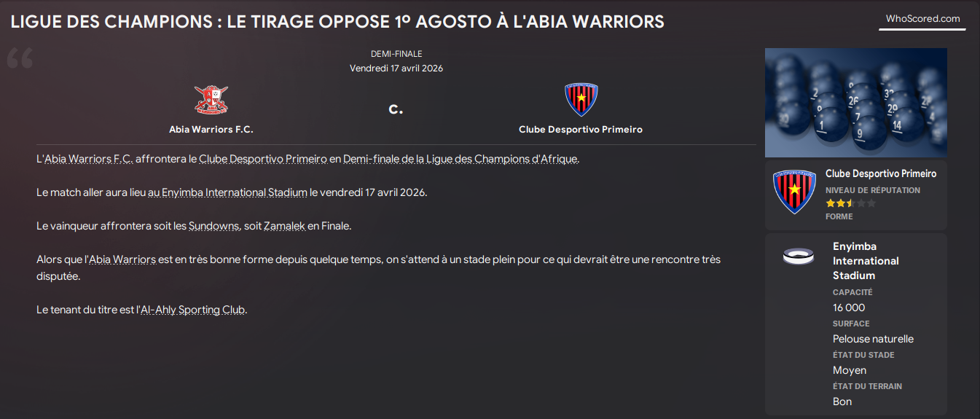Click the Abia Warriors crest above the article

(x=211, y=100)
